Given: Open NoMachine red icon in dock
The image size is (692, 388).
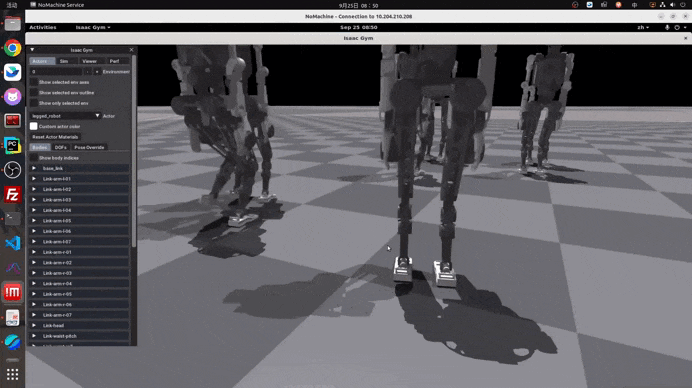Looking at the screenshot, I should [x=12, y=292].
